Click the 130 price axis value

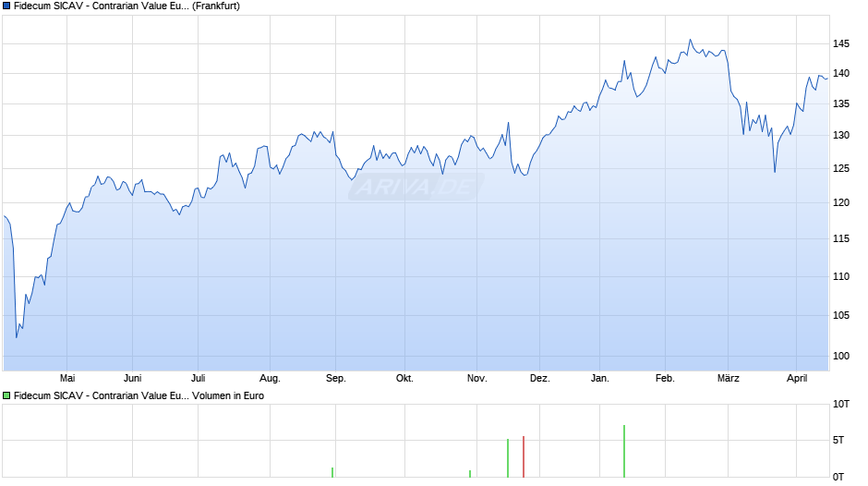tap(841, 135)
